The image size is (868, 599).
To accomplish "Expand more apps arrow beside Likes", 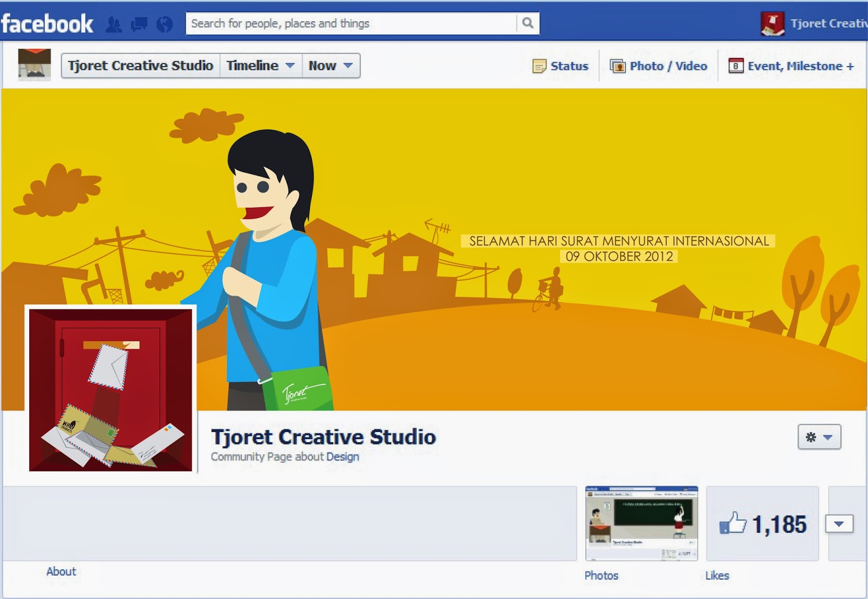I will pyautogui.click(x=839, y=524).
